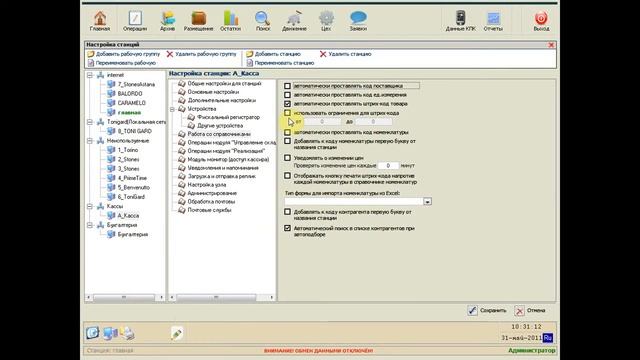Click Удалить станцию

click(345, 54)
